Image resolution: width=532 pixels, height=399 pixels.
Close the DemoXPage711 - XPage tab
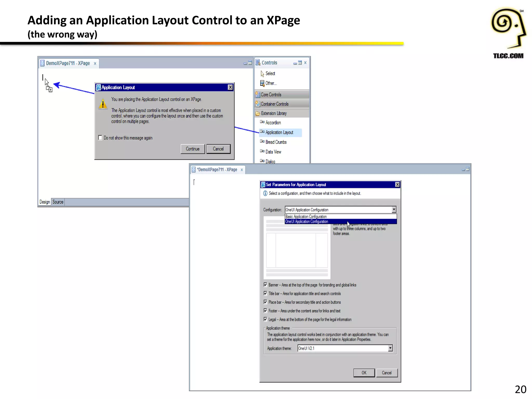(x=95, y=64)
